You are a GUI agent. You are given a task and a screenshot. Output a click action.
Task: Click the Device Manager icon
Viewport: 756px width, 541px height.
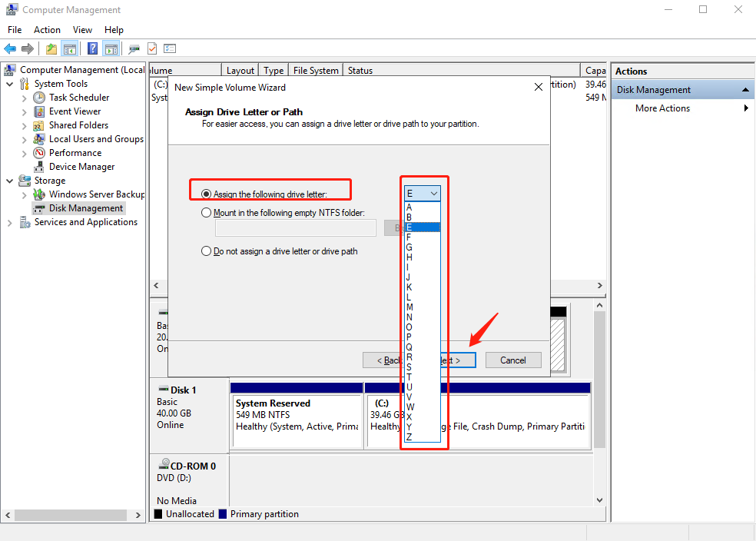[x=39, y=167]
